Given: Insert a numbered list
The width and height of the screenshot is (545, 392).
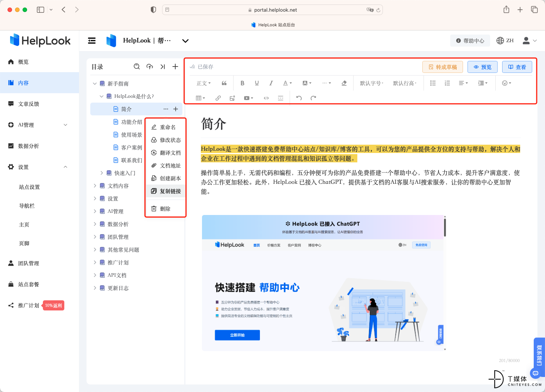Looking at the screenshot, I should coord(447,83).
